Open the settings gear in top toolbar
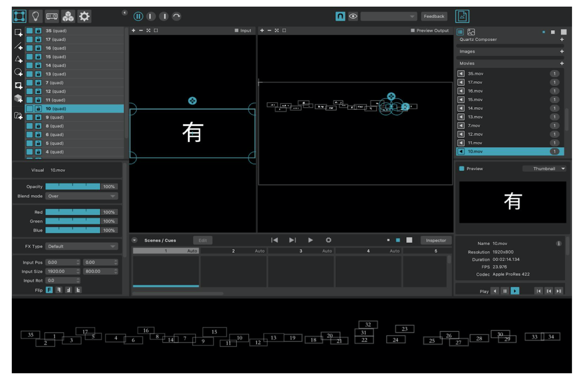 coord(84,16)
